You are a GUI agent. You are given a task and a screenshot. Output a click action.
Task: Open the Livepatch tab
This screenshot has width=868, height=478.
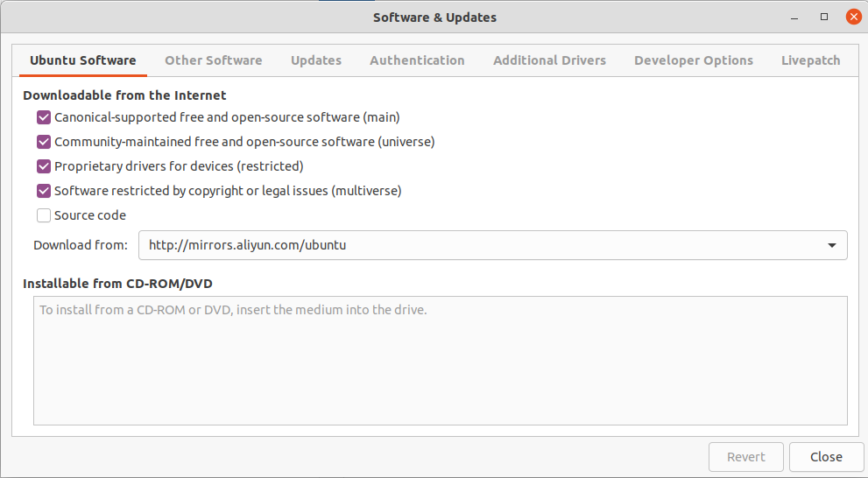click(x=810, y=60)
